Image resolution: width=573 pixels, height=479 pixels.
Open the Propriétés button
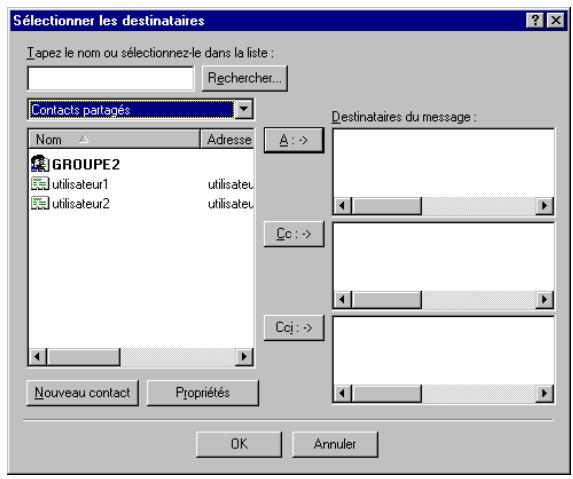click(203, 393)
